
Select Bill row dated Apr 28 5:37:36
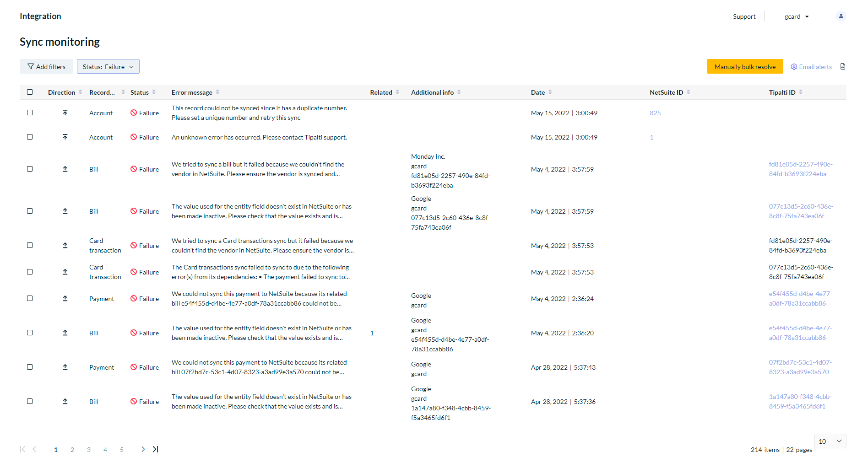[30, 401]
